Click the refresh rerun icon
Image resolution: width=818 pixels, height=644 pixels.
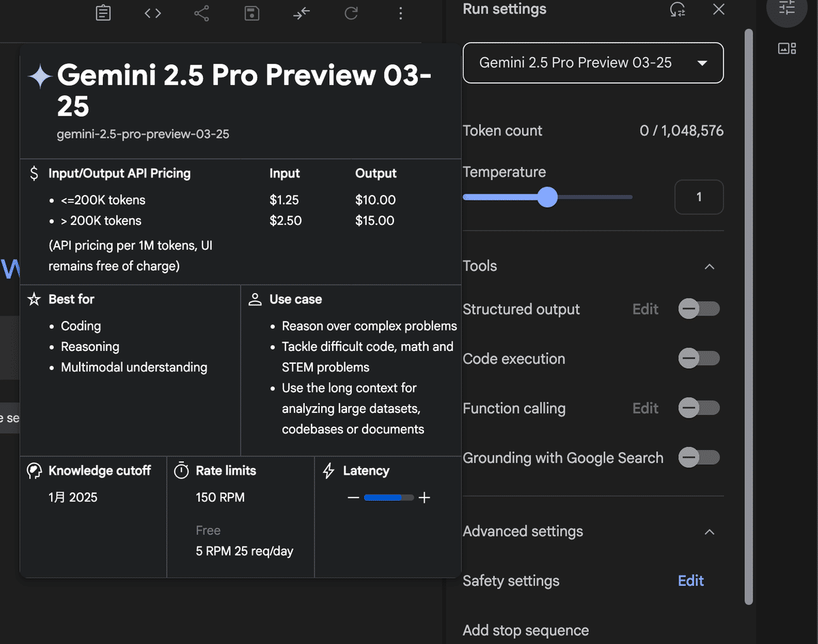pyautogui.click(x=351, y=13)
